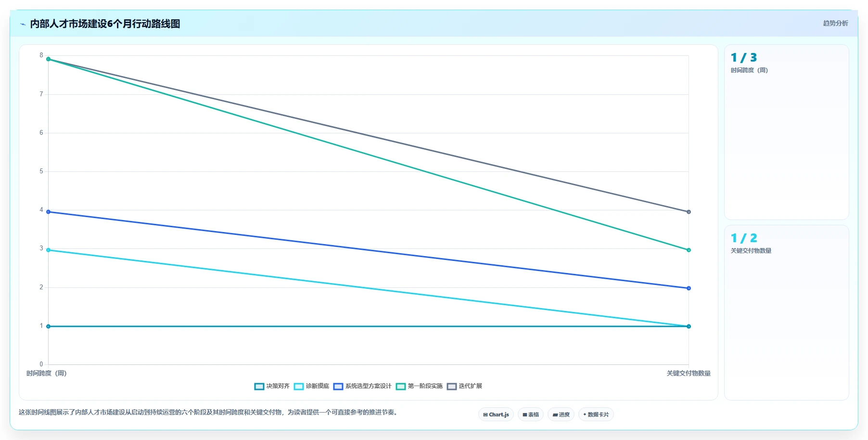Click the 1 / 2 关键交付物数量 stat card
Viewport: 868px width, 440px height.
coord(786,312)
